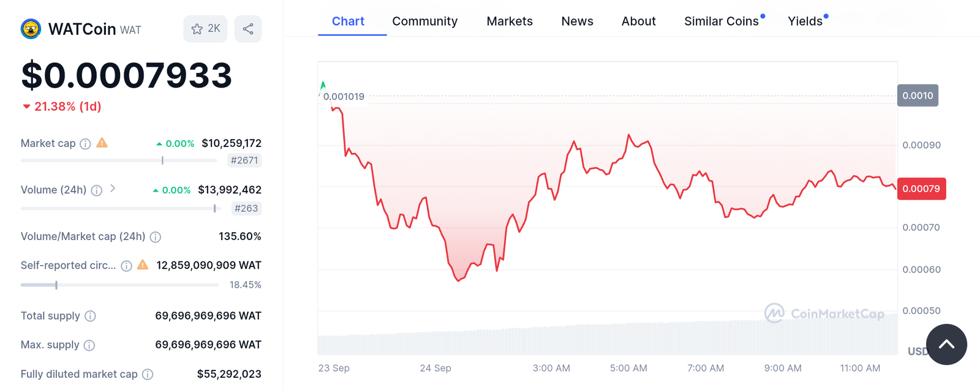Click the $0.0007933 price heading
The height and width of the screenshot is (390, 980).
click(x=127, y=75)
